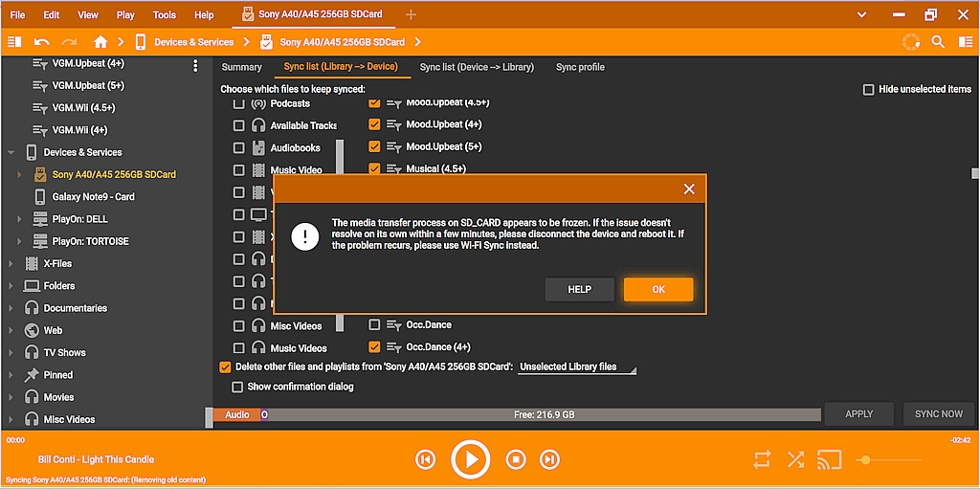The image size is (980, 489).
Task: Expand the PlayOn: DELL tree node
Action: [19, 219]
